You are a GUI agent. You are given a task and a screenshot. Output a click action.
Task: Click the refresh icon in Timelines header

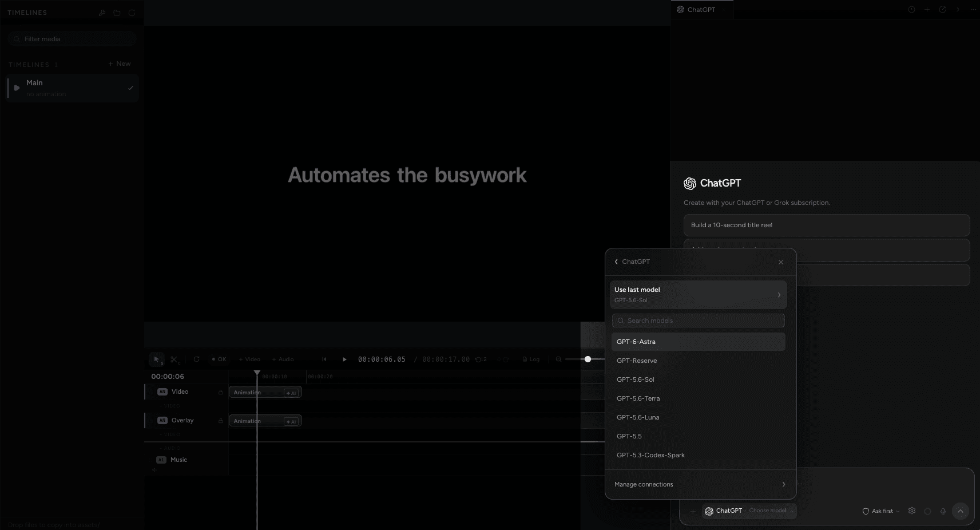point(132,13)
